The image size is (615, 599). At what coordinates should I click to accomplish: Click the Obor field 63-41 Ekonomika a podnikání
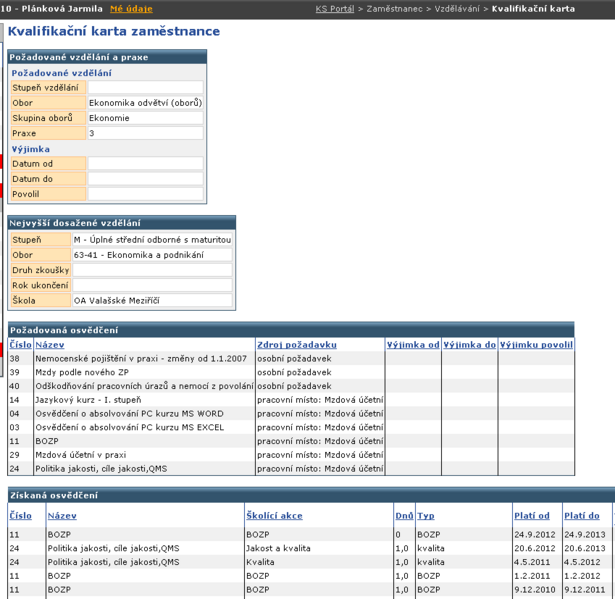[153, 255]
